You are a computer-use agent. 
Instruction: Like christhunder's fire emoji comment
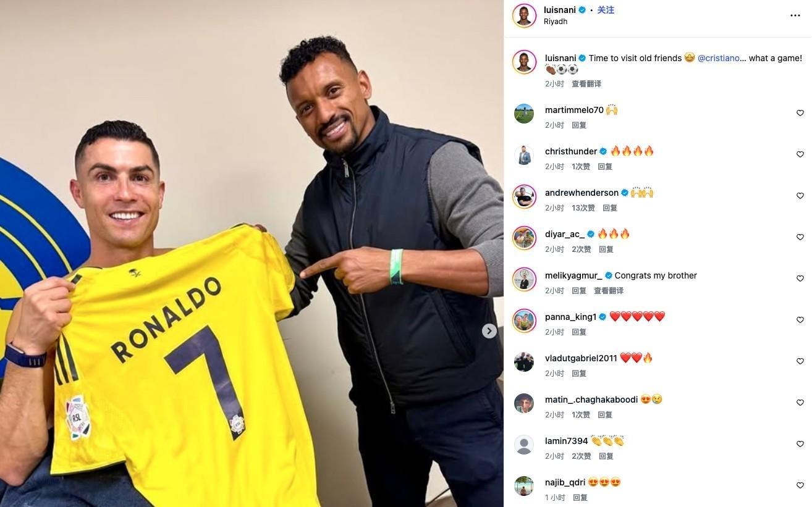coord(800,154)
